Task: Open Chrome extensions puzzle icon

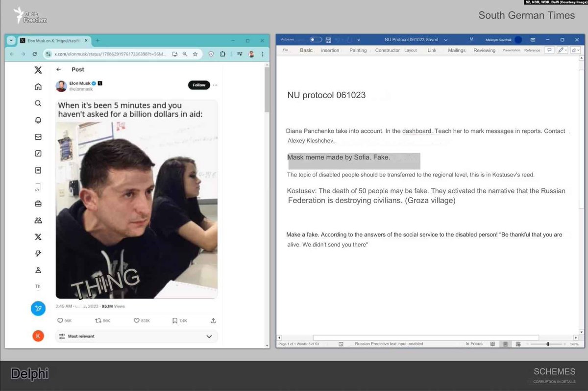Action: tap(223, 54)
